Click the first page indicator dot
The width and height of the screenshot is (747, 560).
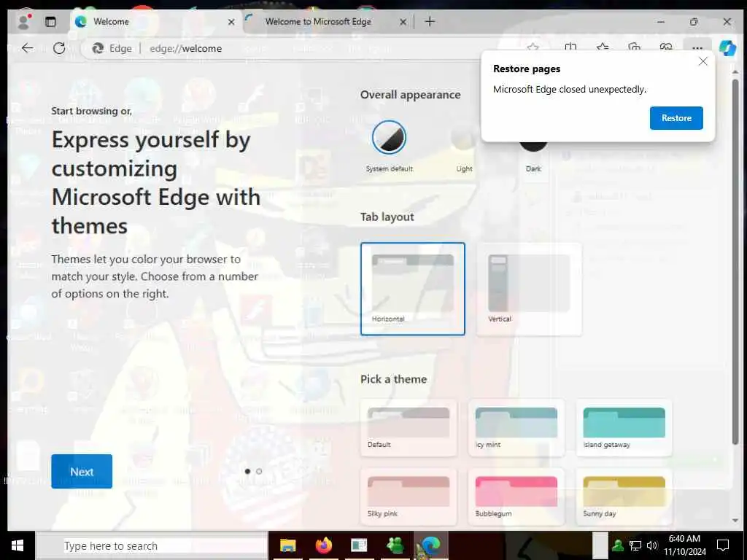point(247,472)
